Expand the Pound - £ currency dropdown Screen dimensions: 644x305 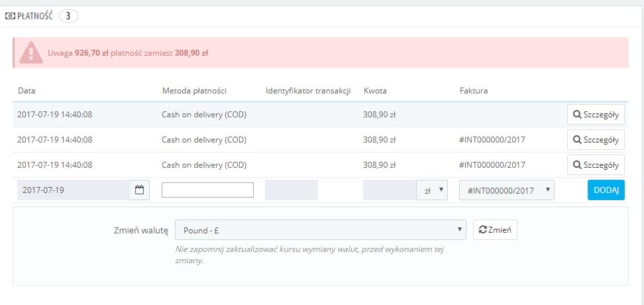tap(321, 230)
